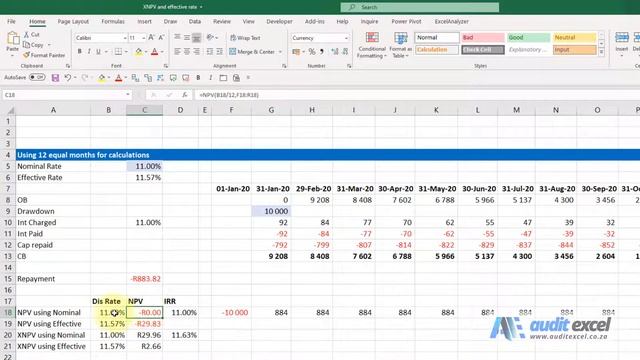Apply Comma Style format

tap(322, 51)
